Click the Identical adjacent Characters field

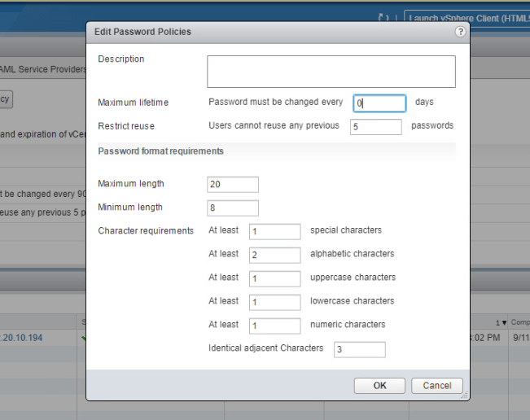tap(359, 350)
